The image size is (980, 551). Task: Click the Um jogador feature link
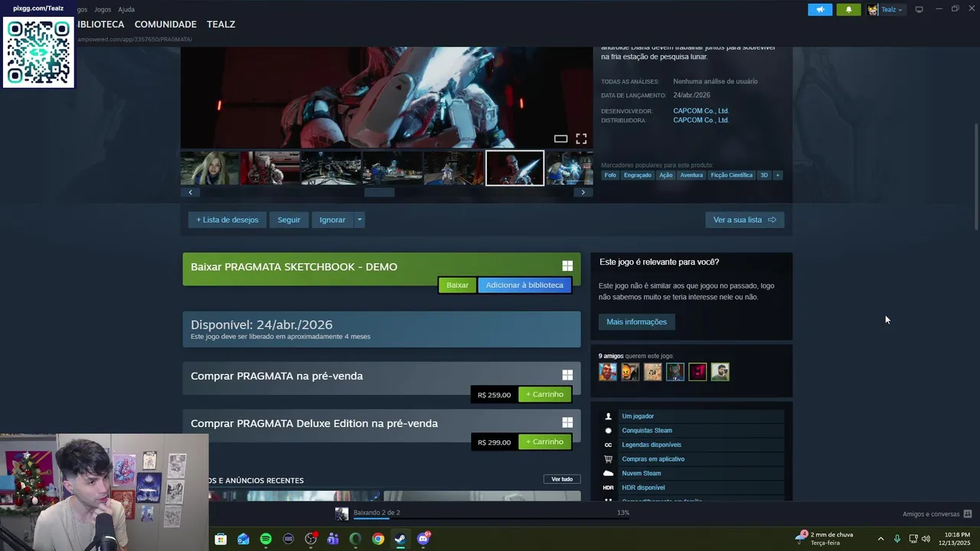(x=638, y=416)
